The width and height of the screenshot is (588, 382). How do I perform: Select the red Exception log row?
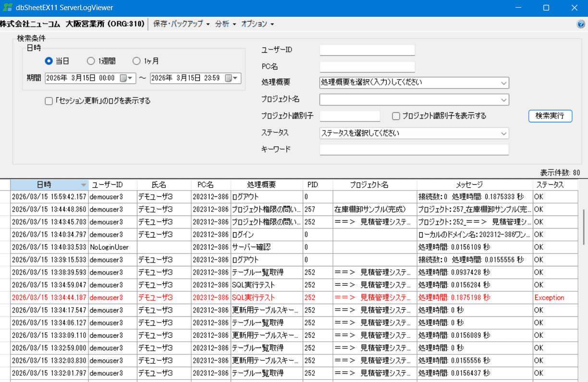(288, 298)
